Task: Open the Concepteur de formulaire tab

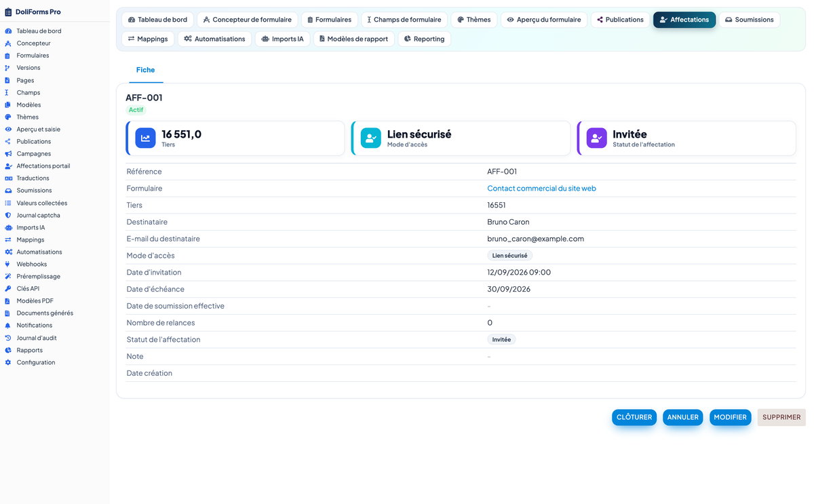Action: tap(247, 20)
